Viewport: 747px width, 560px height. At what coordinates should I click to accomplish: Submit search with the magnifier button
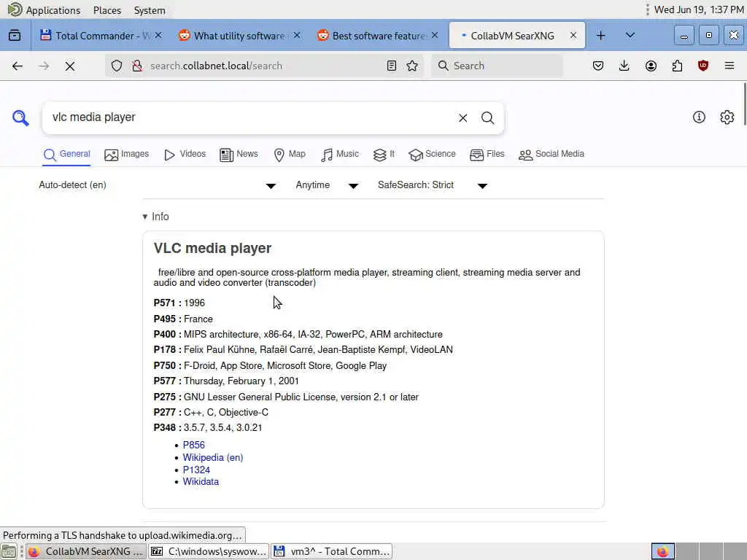click(487, 117)
